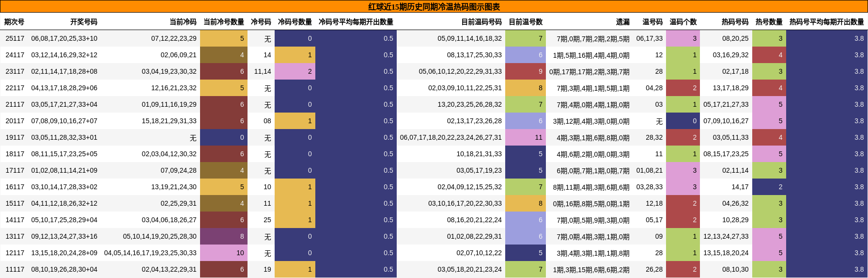Click the 热号数量 column header
This screenshot has width=868, height=278.
pos(769,22)
